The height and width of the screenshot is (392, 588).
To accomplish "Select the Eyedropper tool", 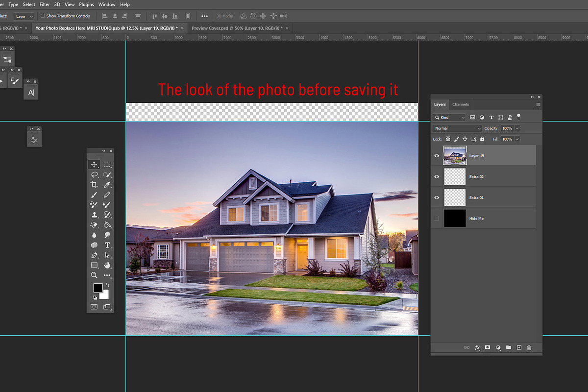I will 107,185.
